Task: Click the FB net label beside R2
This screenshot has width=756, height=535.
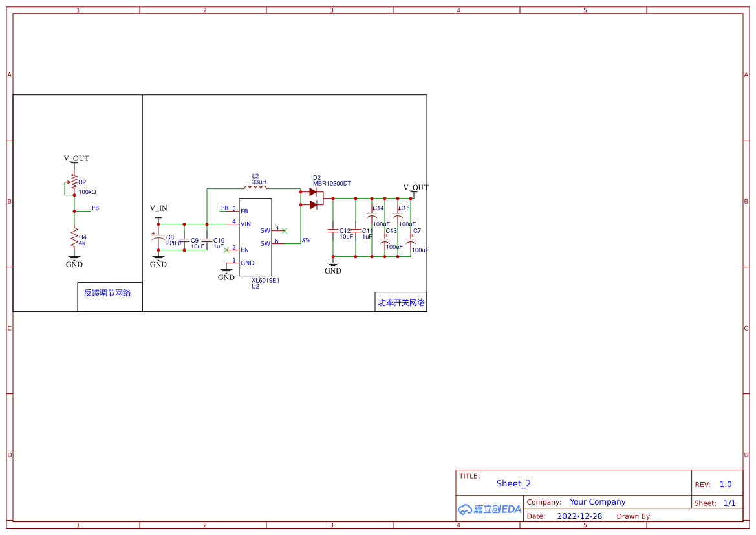Action: [x=95, y=208]
